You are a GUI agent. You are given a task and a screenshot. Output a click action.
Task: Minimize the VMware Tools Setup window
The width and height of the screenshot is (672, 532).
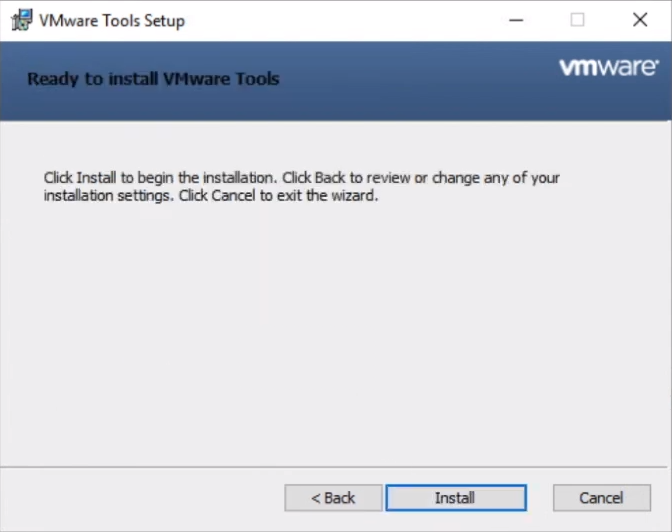(515, 20)
